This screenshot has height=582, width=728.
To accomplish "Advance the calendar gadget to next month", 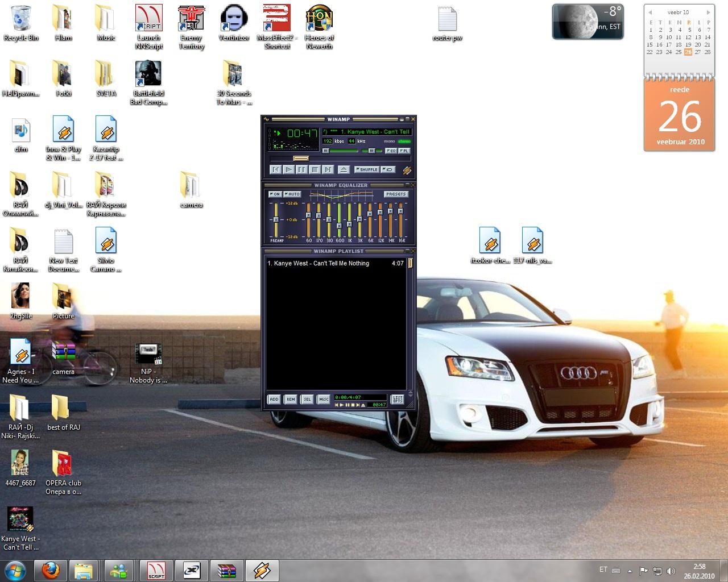I will point(708,12).
